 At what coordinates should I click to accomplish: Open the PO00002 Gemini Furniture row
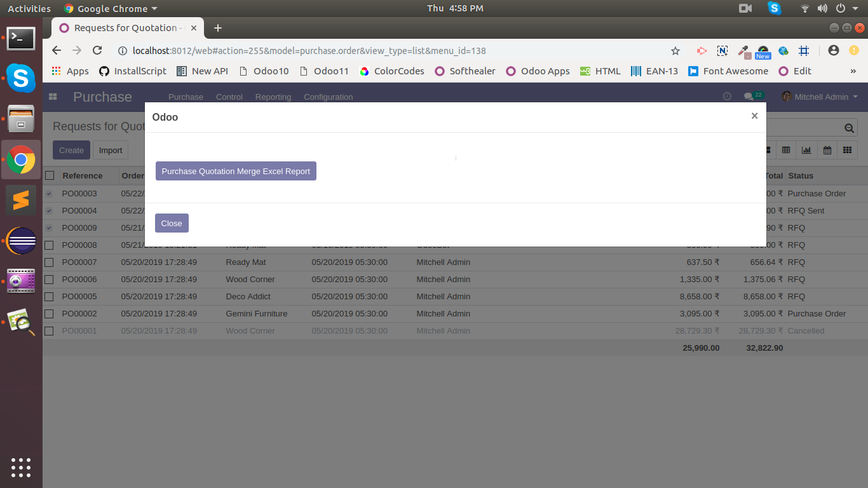(455, 314)
